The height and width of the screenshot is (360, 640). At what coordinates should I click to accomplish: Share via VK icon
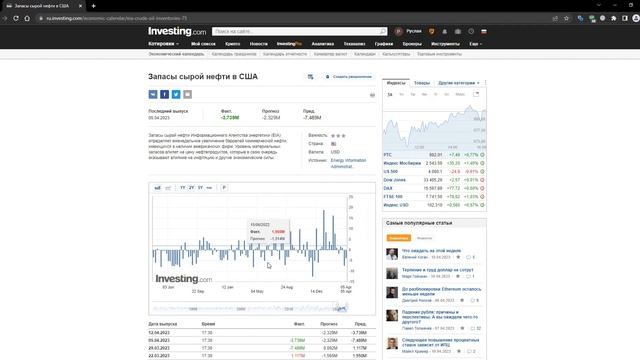pyautogui.click(x=153, y=94)
